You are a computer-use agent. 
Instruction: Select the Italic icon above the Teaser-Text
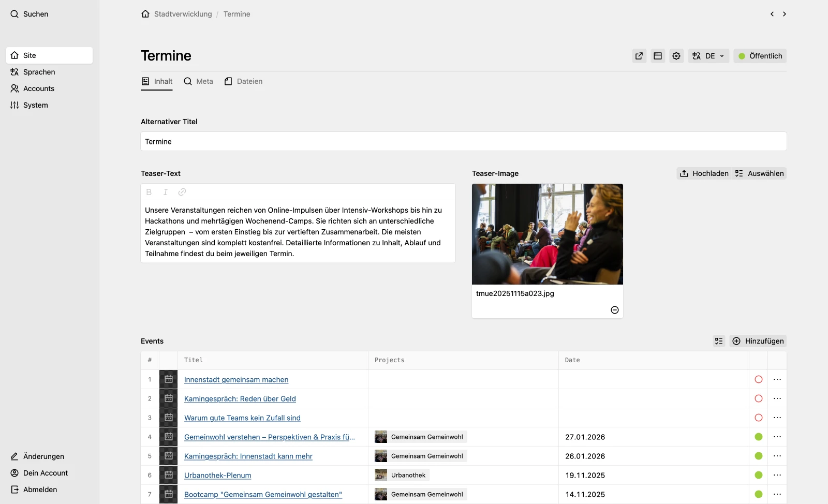click(x=165, y=192)
